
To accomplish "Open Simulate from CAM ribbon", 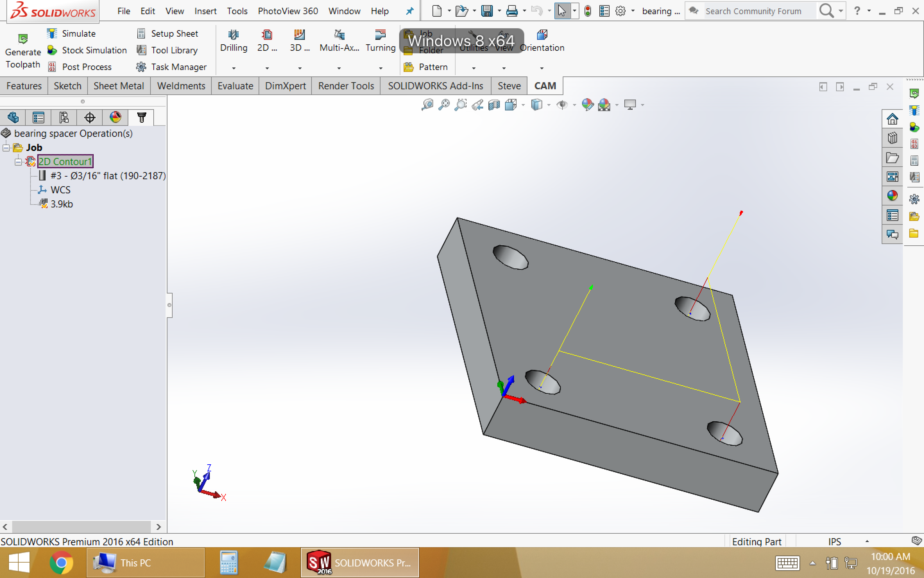I will [72, 34].
